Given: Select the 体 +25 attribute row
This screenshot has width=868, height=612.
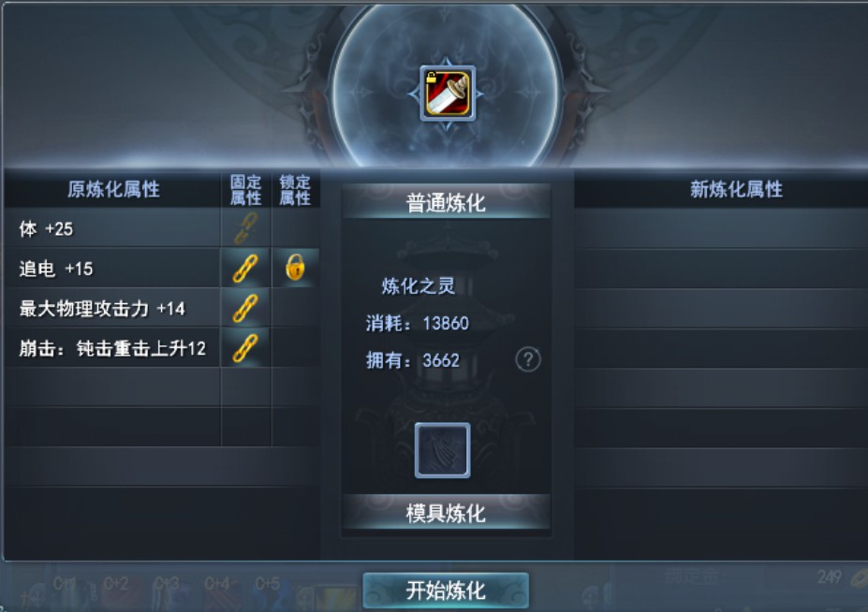Looking at the screenshot, I should coord(113,228).
